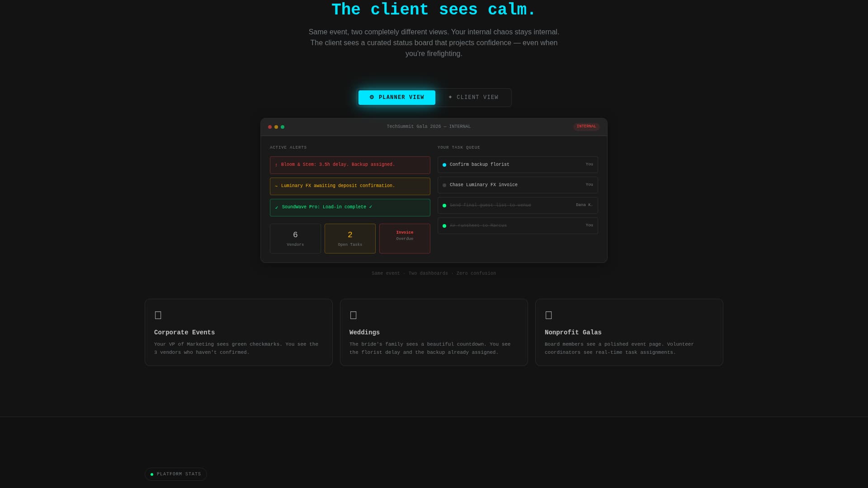This screenshot has height=488, width=868.
Task: Switch to Planner View tab
Action: point(396,98)
